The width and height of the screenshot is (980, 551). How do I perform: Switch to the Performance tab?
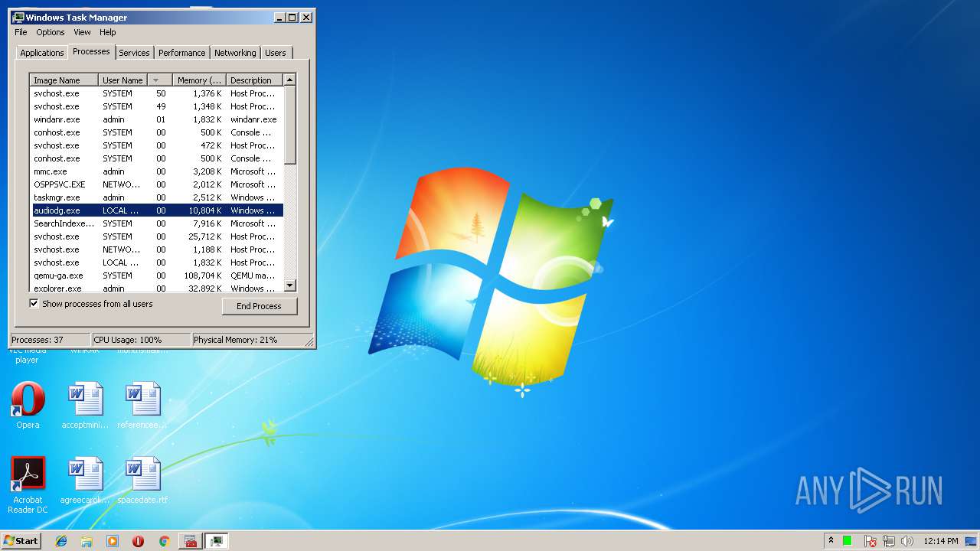point(182,53)
